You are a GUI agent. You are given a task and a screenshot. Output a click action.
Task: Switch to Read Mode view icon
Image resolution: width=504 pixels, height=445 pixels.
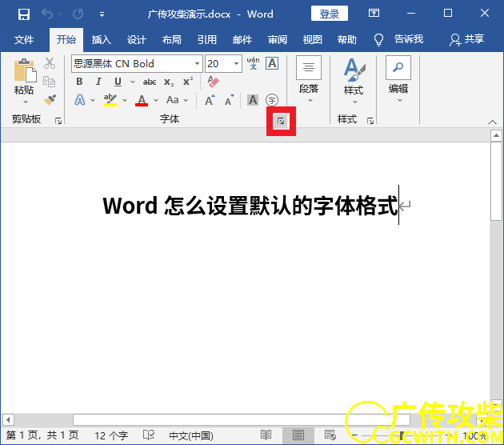pos(266,435)
